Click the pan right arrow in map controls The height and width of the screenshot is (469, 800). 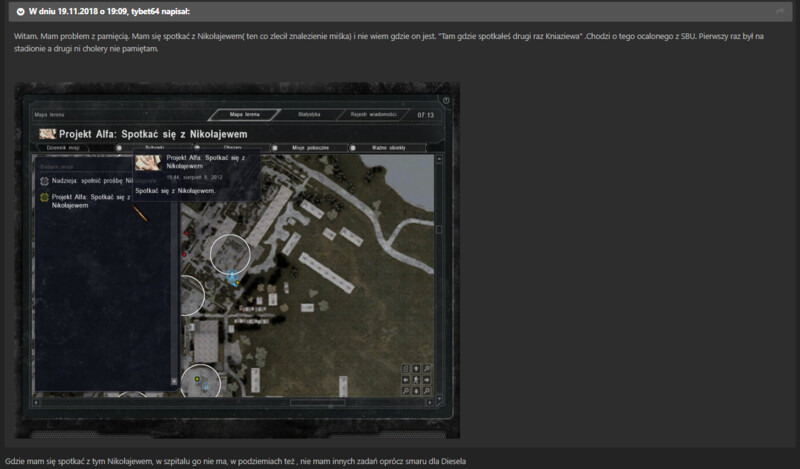click(x=427, y=380)
